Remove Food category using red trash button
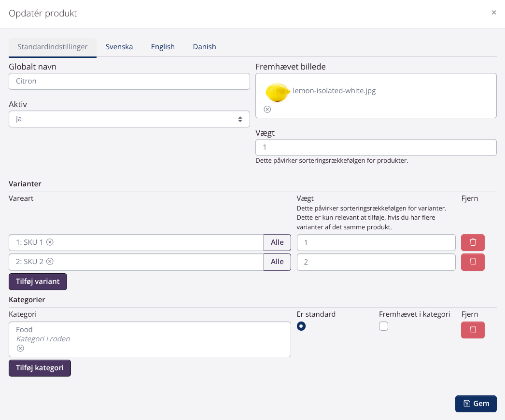505x420 pixels. [x=473, y=330]
